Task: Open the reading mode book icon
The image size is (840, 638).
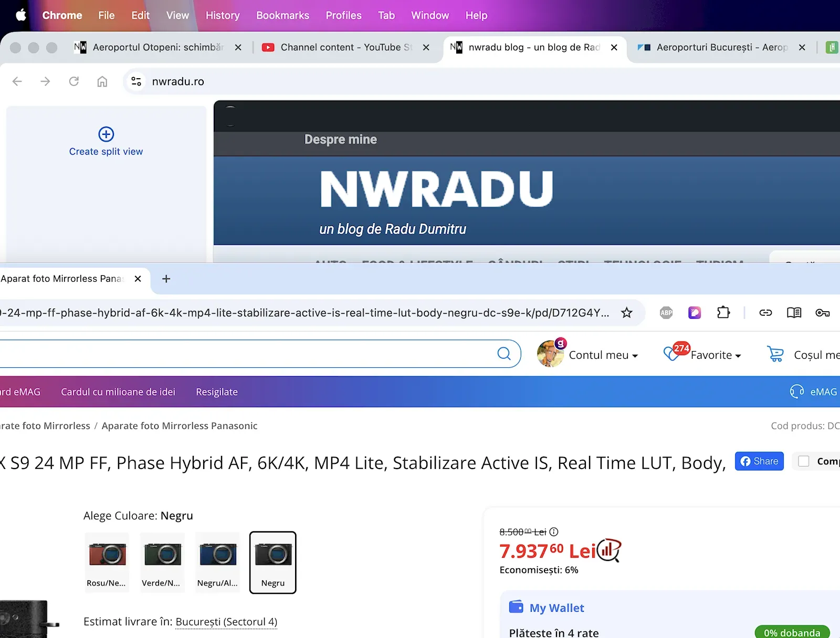Action: tap(794, 313)
